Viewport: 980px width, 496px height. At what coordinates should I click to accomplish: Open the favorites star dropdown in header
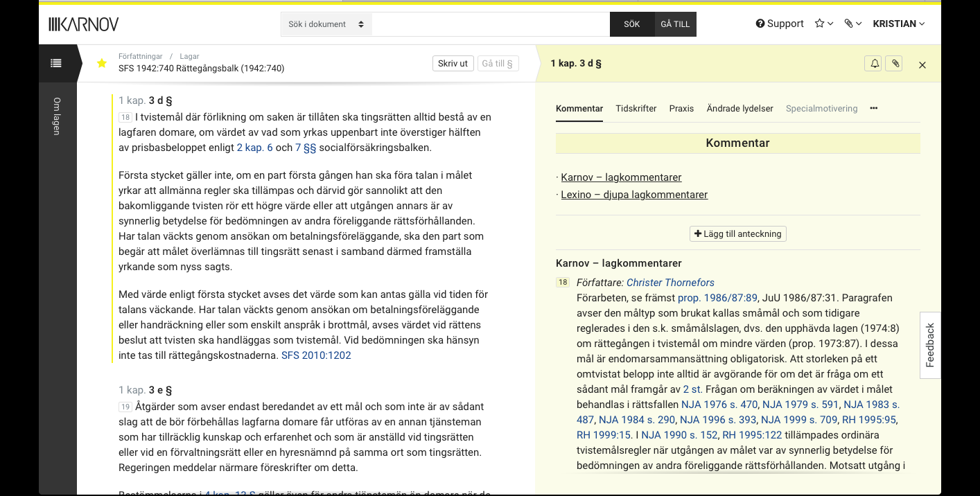coord(823,24)
